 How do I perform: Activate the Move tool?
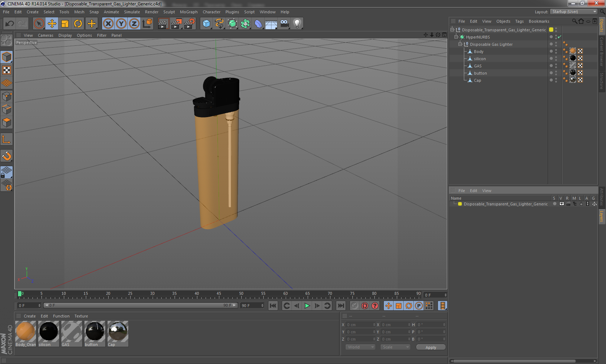click(x=52, y=24)
